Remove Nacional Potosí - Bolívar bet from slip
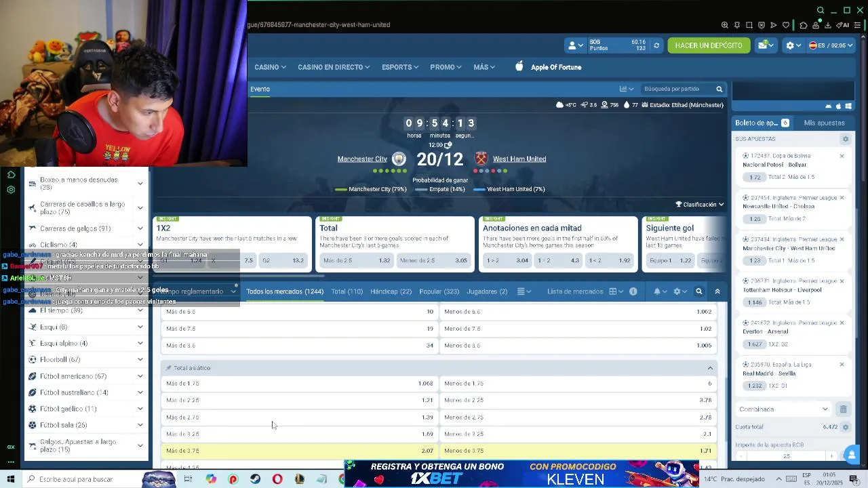This screenshot has height=488, width=868. (842, 156)
